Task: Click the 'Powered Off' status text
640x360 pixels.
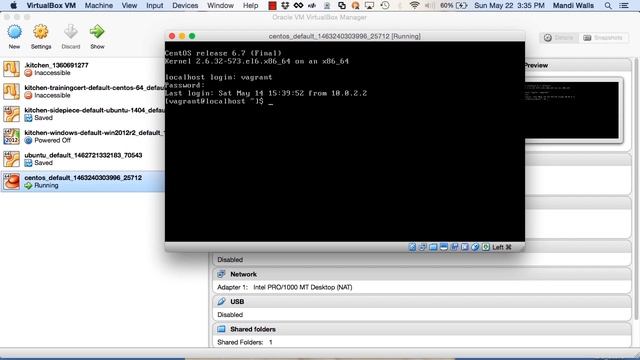Action: [52, 140]
